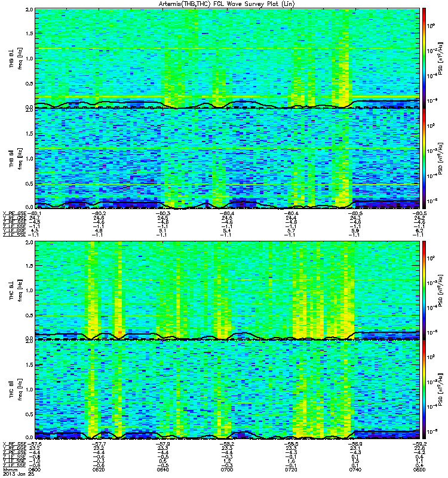Click the 'THB B⊥ freq [Hz]' axis label

click(x=16, y=58)
